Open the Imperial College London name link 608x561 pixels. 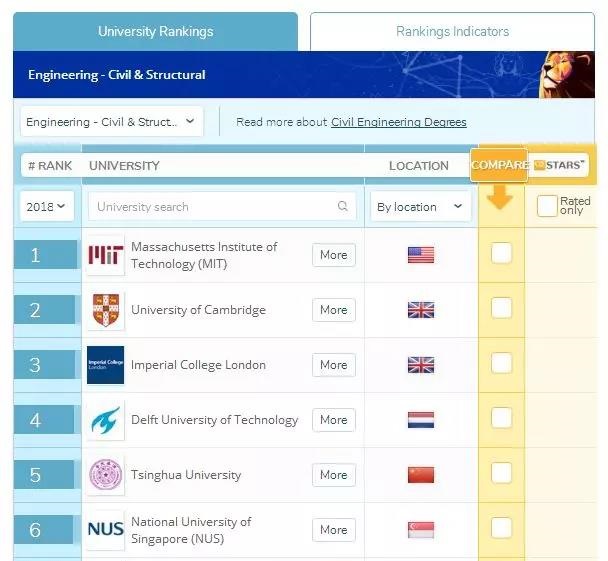pyautogui.click(x=198, y=365)
